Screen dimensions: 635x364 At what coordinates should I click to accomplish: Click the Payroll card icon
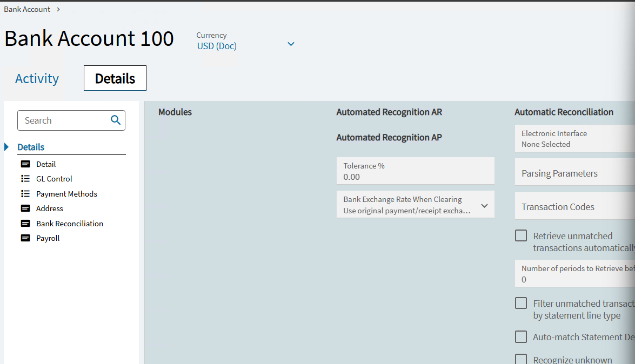tap(25, 238)
